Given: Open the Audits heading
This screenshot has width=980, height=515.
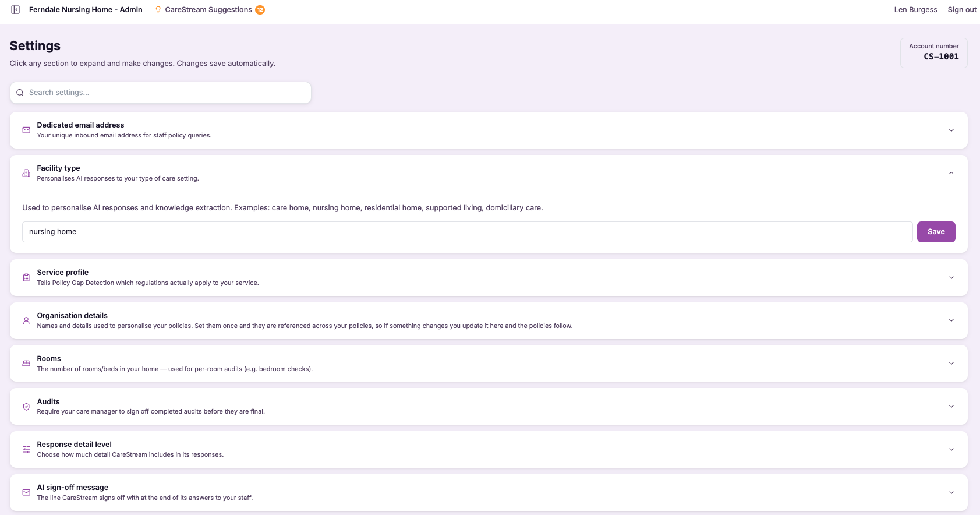Looking at the screenshot, I should click(48, 402).
